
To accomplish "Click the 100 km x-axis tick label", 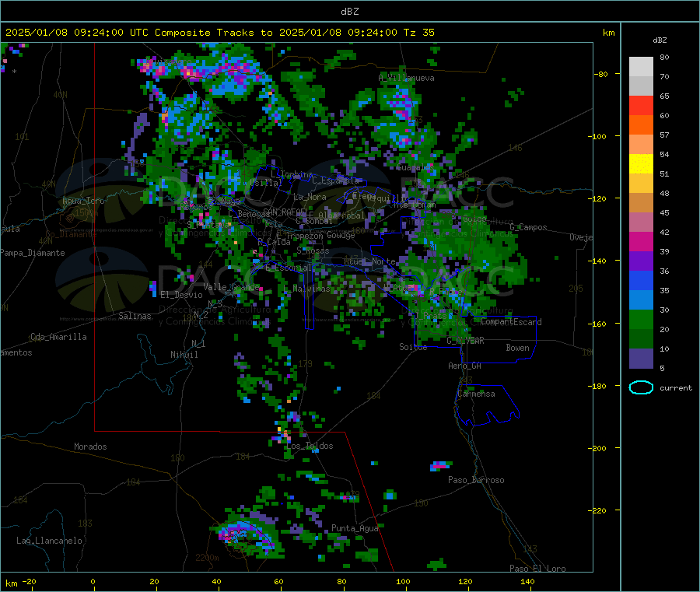I will pos(403,582).
